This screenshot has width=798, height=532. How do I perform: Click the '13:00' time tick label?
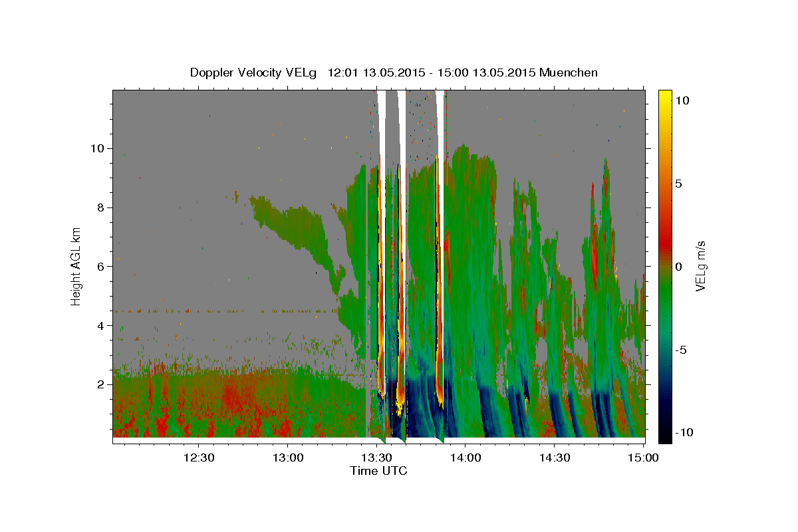coord(288,458)
